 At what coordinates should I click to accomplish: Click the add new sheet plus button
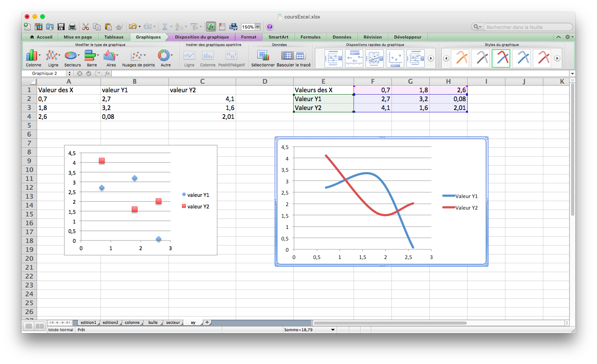coord(207,322)
